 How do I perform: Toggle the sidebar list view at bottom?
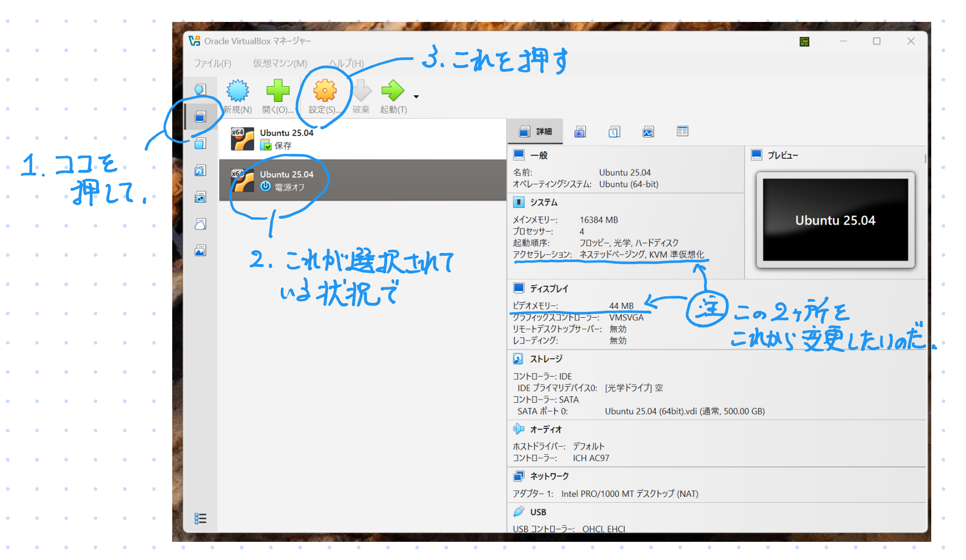(x=201, y=518)
